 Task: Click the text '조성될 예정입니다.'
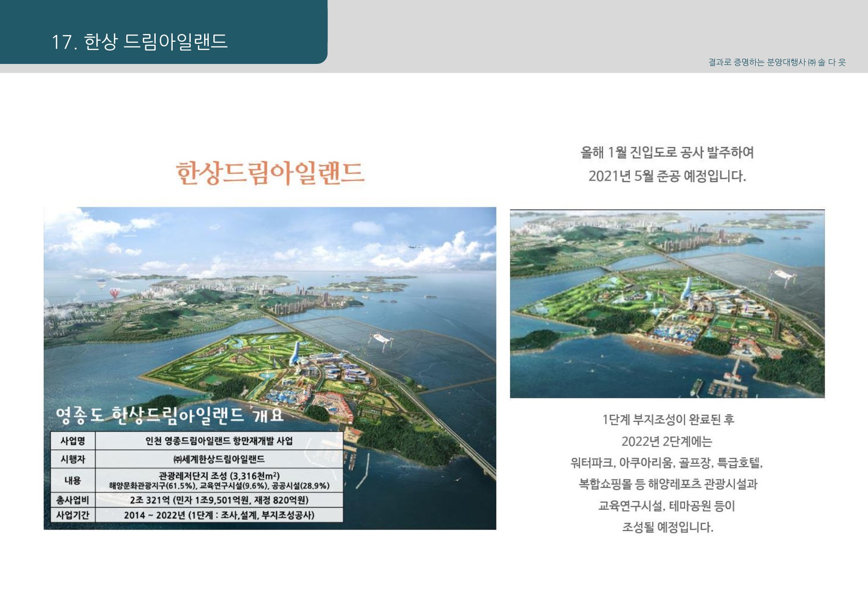tap(667, 527)
